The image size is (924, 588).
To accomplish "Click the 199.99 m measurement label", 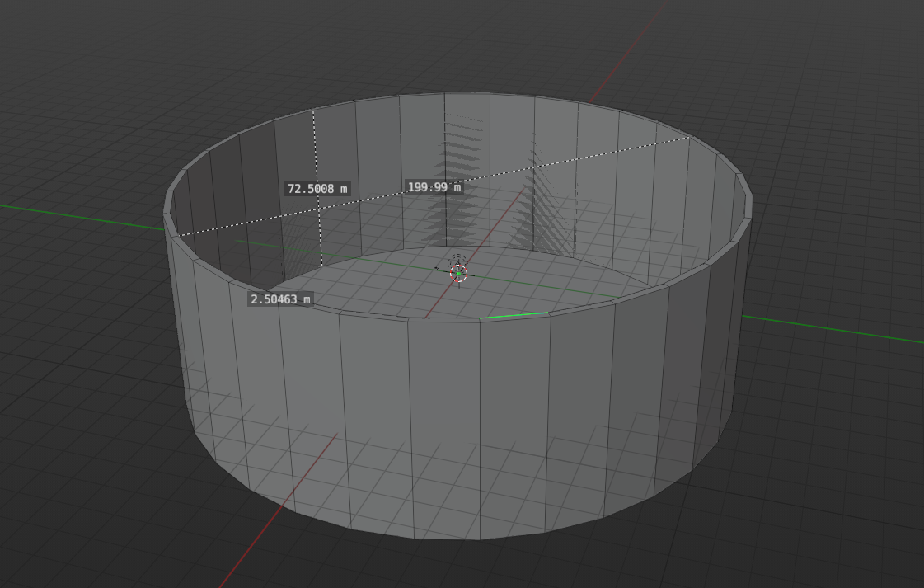I will click(434, 187).
